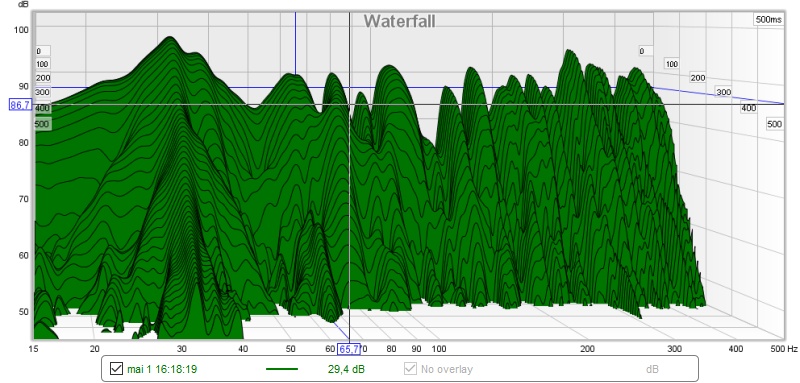800x383 pixels.
Task: Click the 15 Hz frequency axis label
Action: click(34, 349)
